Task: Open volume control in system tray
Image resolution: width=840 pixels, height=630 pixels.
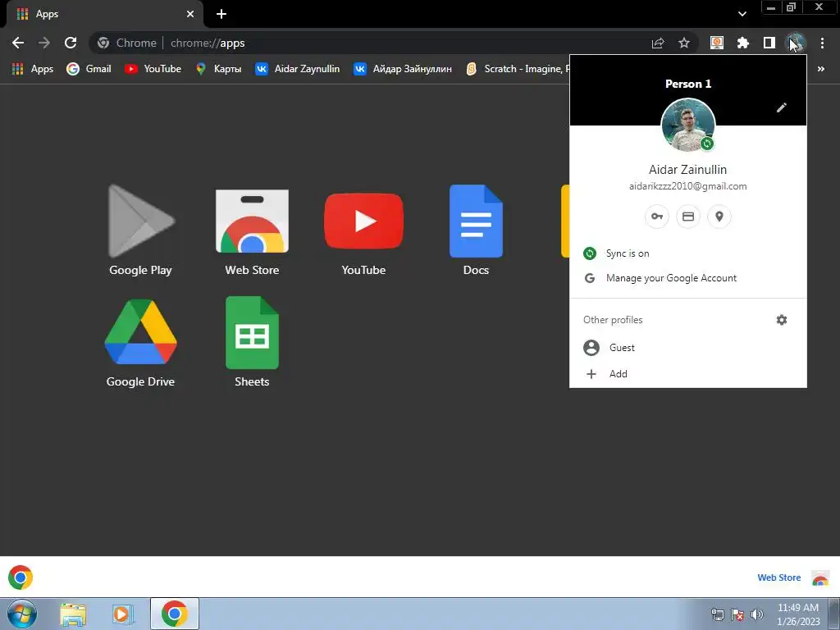Action: (x=757, y=614)
